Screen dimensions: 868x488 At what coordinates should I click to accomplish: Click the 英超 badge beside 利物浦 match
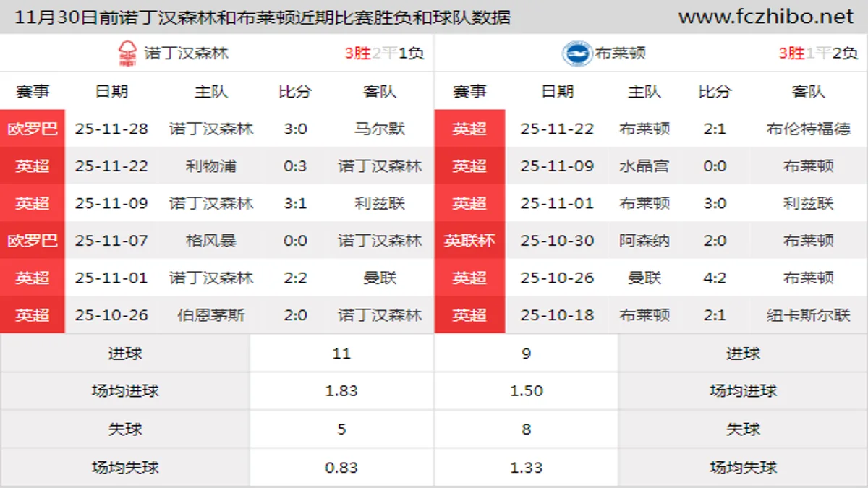[x=33, y=166]
